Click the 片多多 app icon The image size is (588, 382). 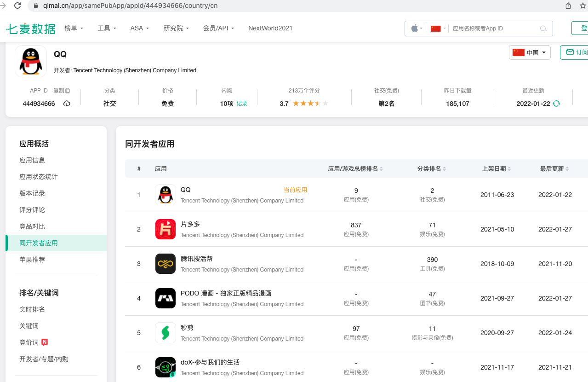click(x=165, y=229)
